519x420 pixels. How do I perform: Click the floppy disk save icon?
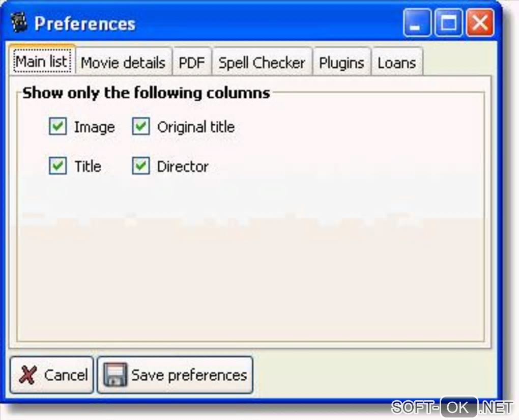pos(116,376)
